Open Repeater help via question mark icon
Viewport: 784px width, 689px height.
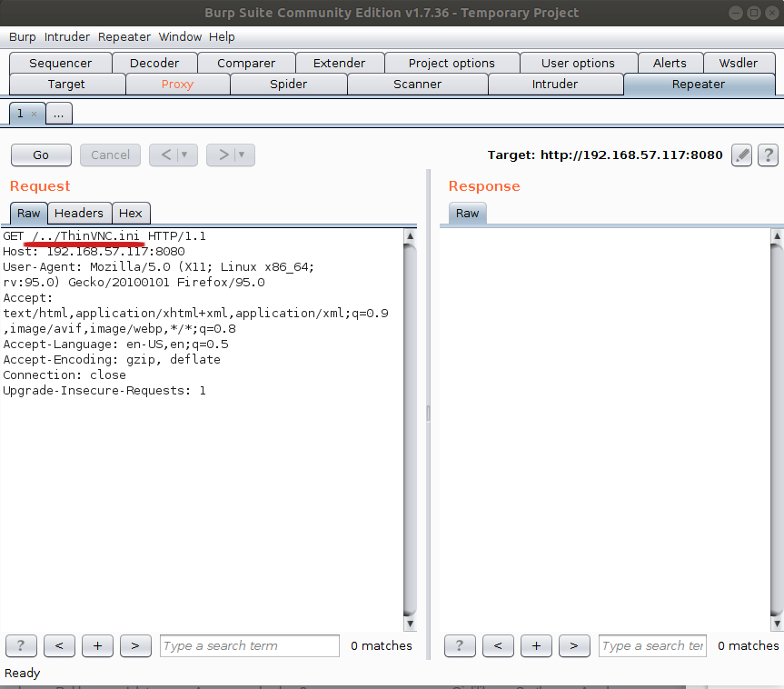(x=768, y=155)
